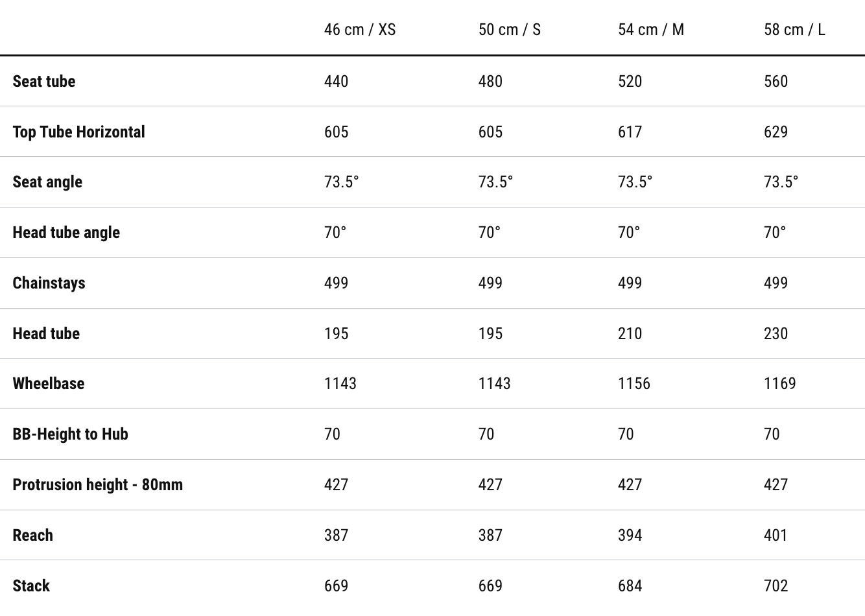The image size is (865, 616).
Task: Select the '54 cm / M' column header
Action: (x=650, y=30)
